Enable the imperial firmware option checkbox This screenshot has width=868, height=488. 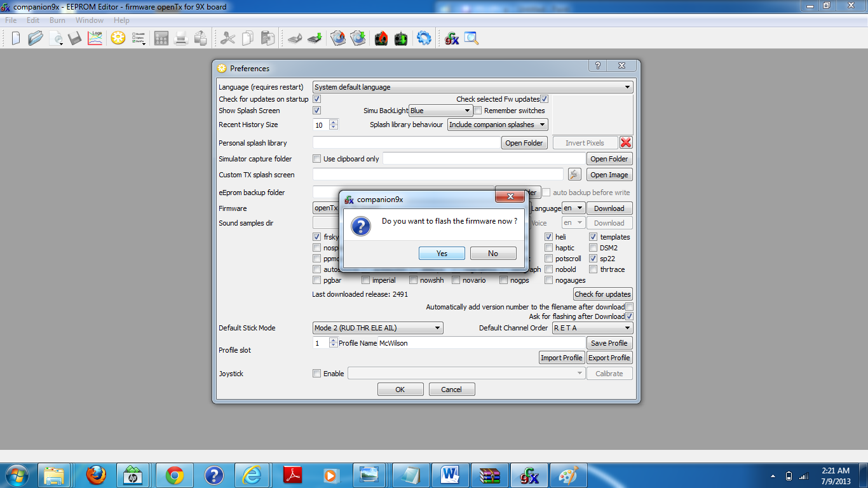click(365, 280)
